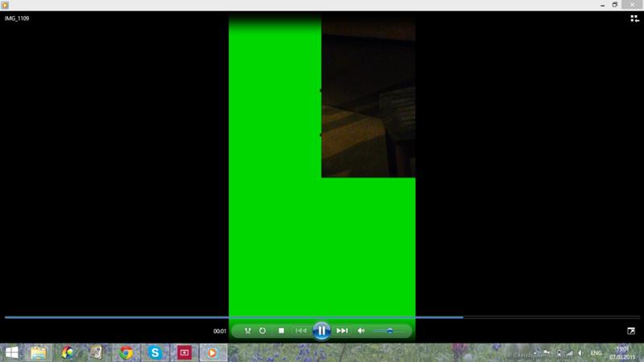644x362 pixels.
Task: Go to the previous track
Action: pyautogui.click(x=301, y=331)
